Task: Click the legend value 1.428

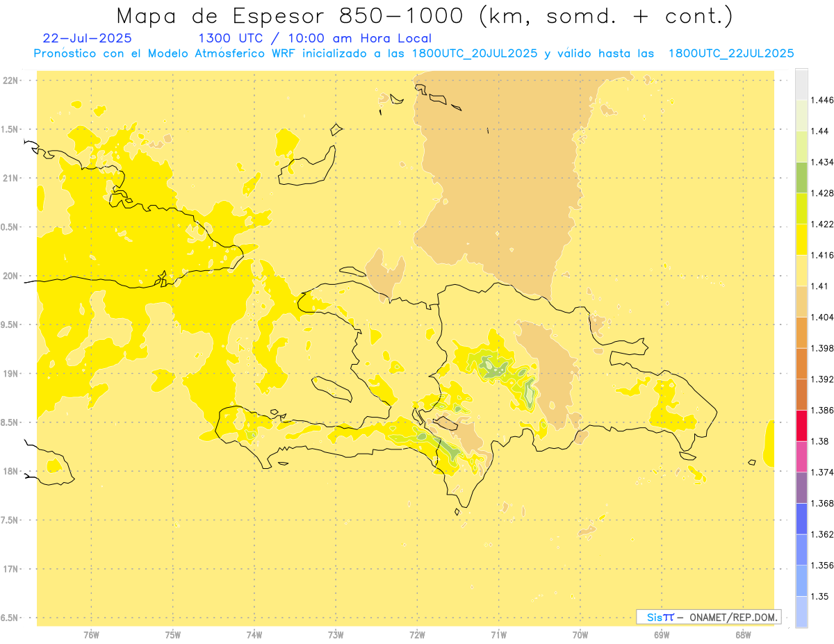Action: click(821, 192)
